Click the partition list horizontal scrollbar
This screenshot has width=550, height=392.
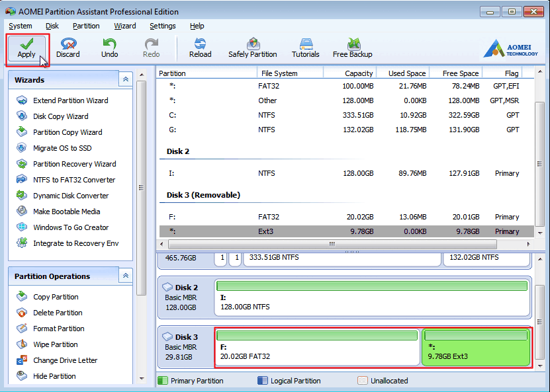[x=332, y=244]
